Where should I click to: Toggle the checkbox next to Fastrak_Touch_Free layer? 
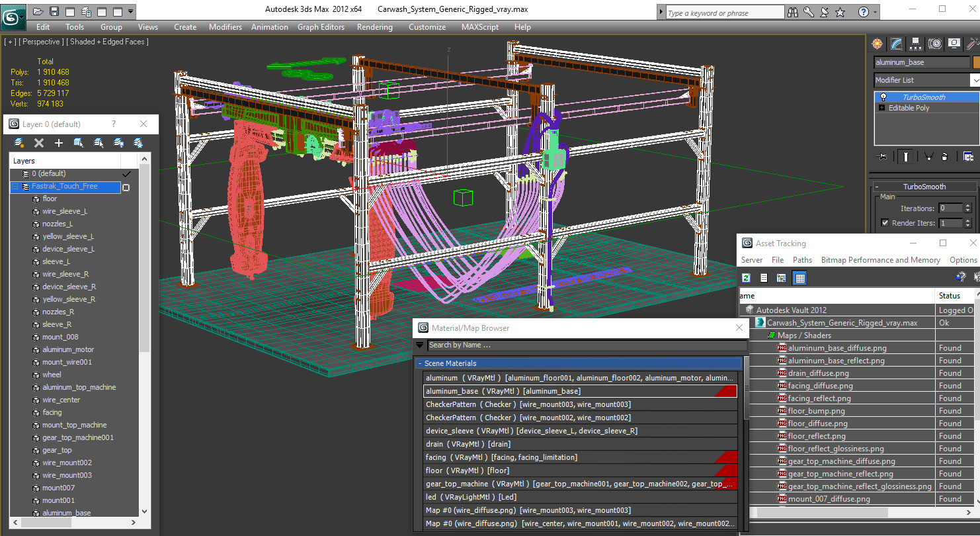pos(126,187)
